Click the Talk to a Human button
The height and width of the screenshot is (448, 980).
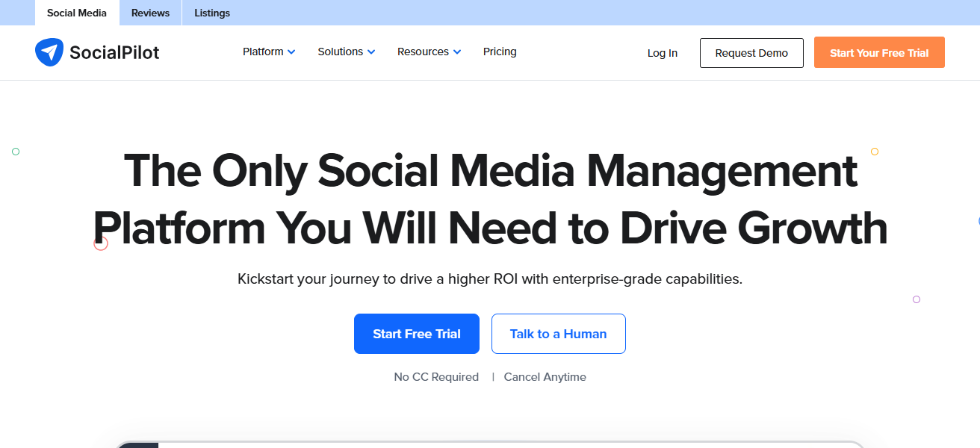558,334
